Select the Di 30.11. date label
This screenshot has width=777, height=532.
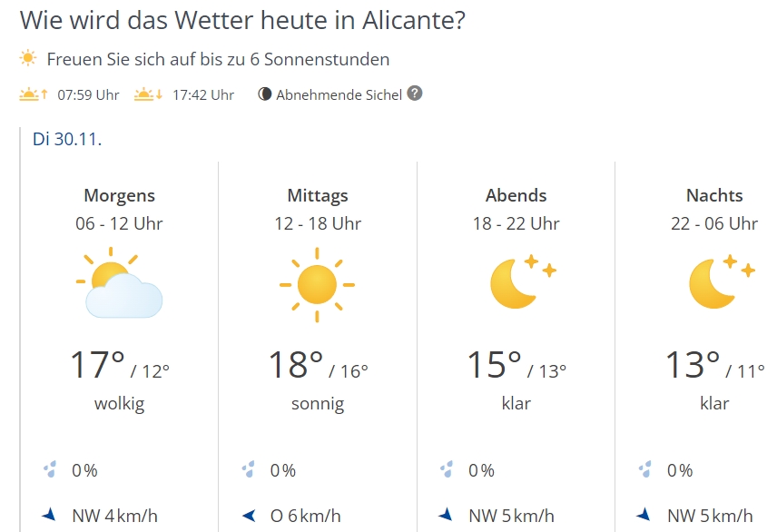click(67, 140)
